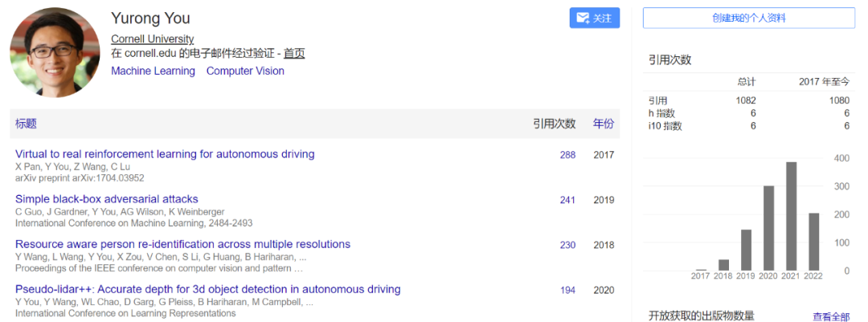Open the Resource aware person re-identification paper
Image resolution: width=868 pixels, height=322 pixels.
[182, 244]
